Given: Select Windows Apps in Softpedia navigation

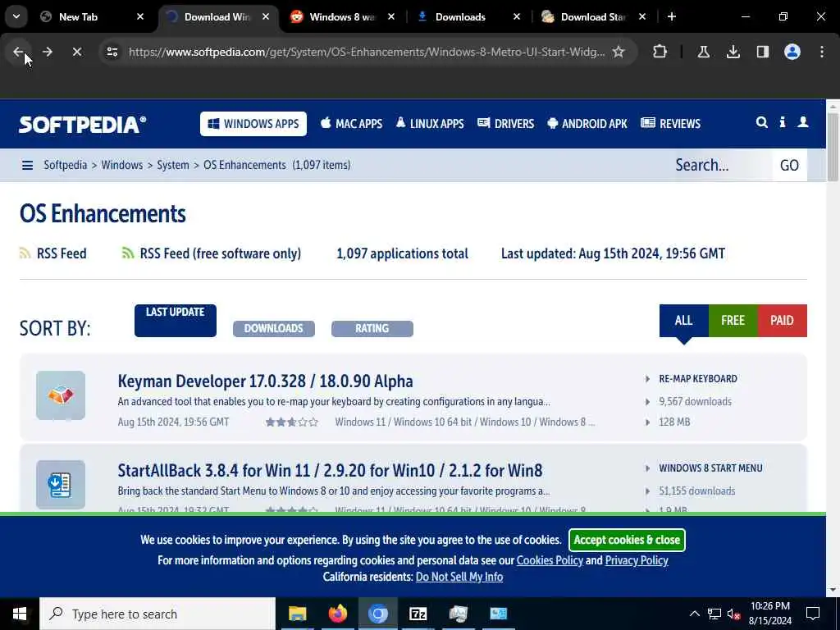Looking at the screenshot, I should [x=253, y=124].
